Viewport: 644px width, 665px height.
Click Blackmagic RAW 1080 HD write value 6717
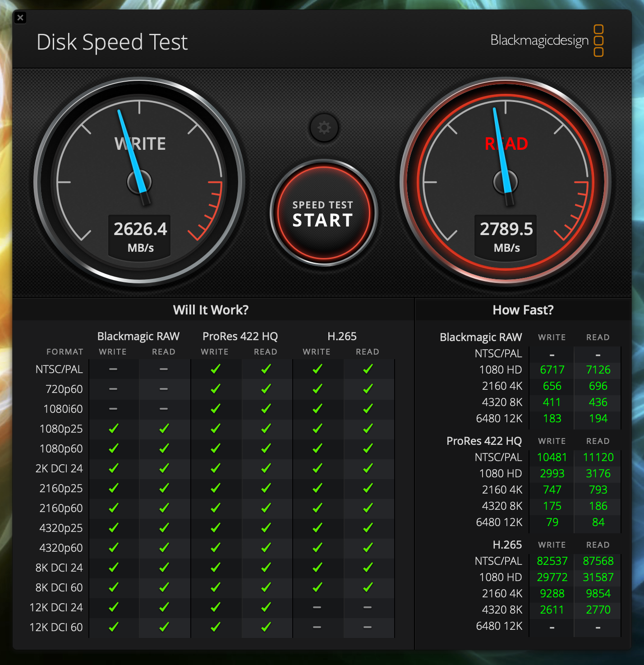pos(552,370)
